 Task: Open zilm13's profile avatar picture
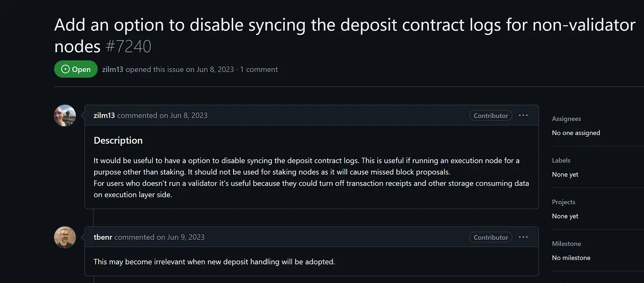coord(65,115)
